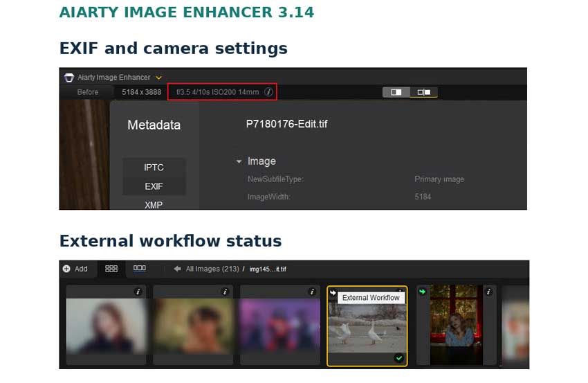The image size is (588, 383).
Task: Click the Add label in the browser toolbar
Action: [81, 269]
